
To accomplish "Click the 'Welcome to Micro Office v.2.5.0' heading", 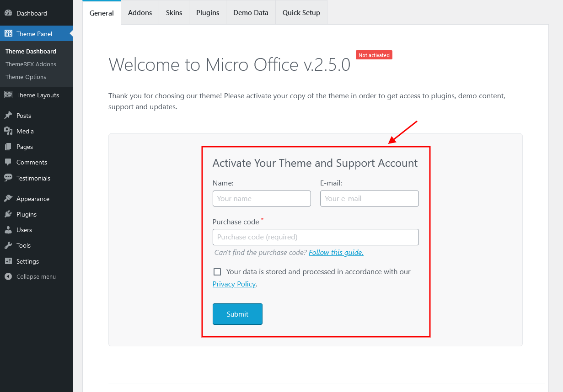I will click(230, 64).
